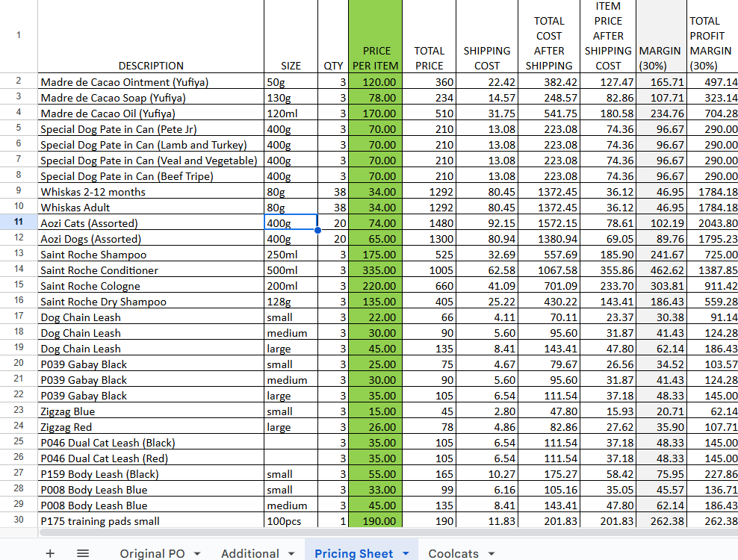The image size is (738, 560).
Task: Click the MARGIN (30%) header cell
Action: click(x=661, y=36)
